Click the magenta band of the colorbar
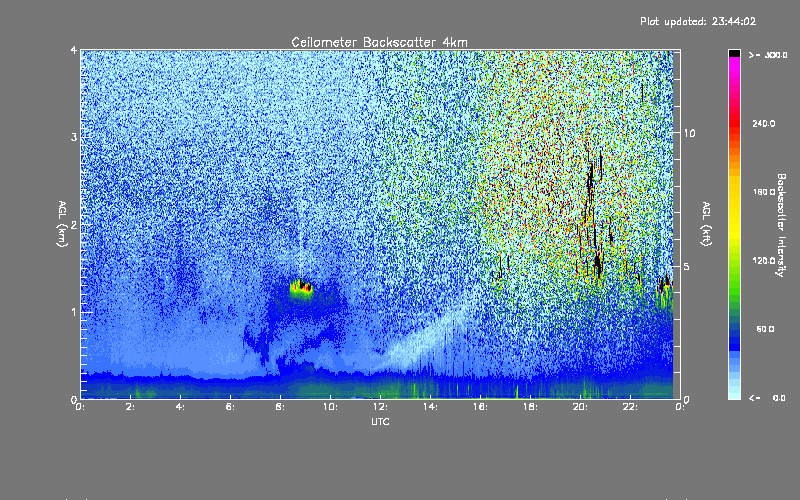 point(734,66)
